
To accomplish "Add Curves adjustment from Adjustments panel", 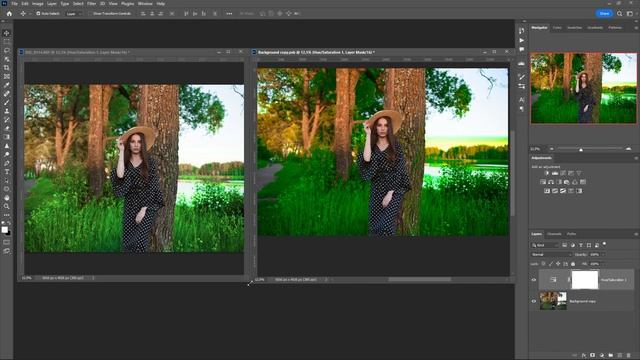I will pyautogui.click(x=563, y=173).
